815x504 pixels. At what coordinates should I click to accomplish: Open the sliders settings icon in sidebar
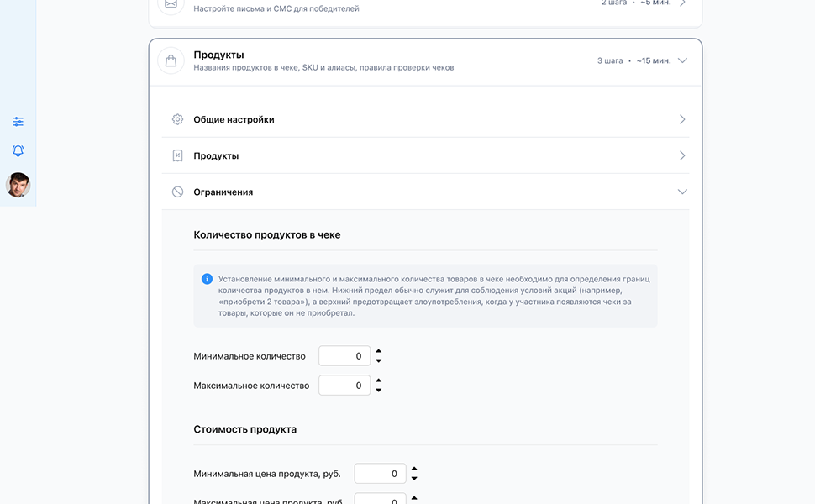(18, 122)
